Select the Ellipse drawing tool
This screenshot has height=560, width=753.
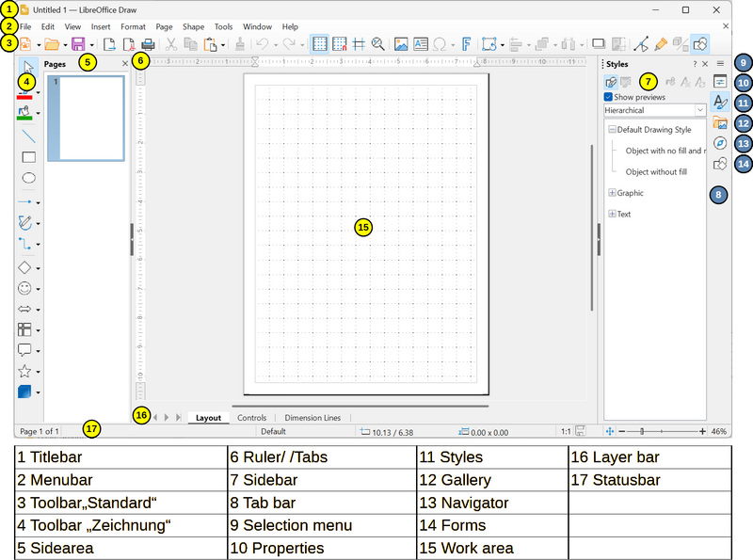(28, 178)
